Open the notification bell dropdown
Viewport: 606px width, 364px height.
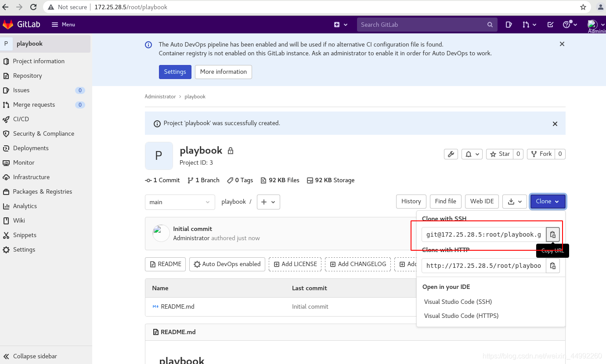(472, 154)
